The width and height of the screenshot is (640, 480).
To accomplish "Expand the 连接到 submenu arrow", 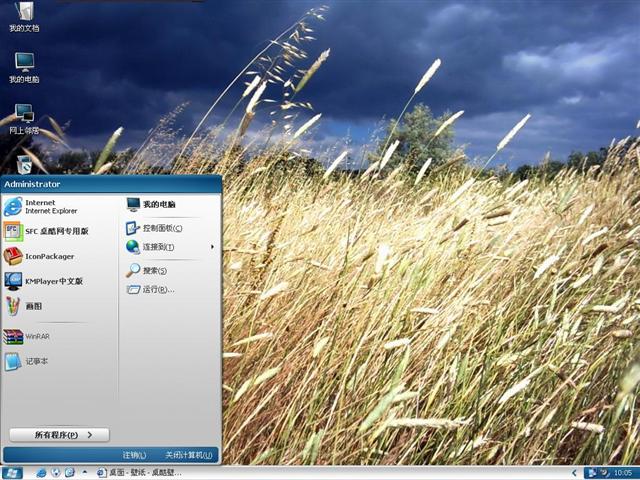I will point(212,247).
